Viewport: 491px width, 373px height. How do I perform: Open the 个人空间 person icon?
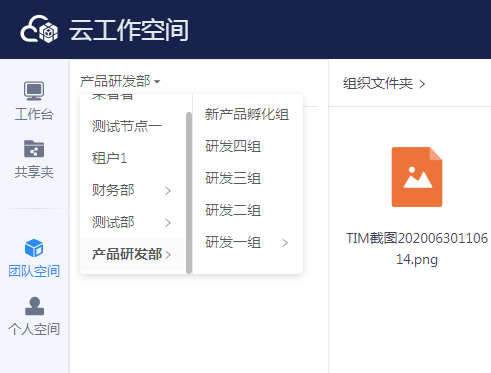coord(34,306)
